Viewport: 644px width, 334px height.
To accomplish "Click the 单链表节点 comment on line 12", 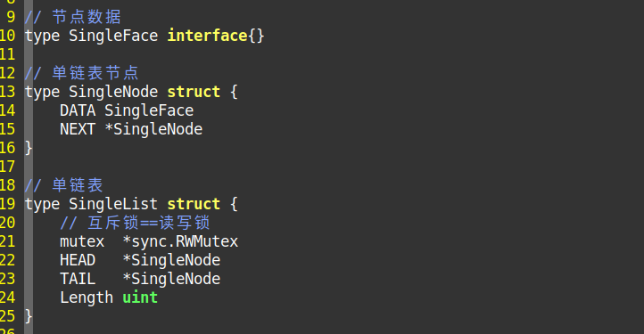I will [95, 73].
